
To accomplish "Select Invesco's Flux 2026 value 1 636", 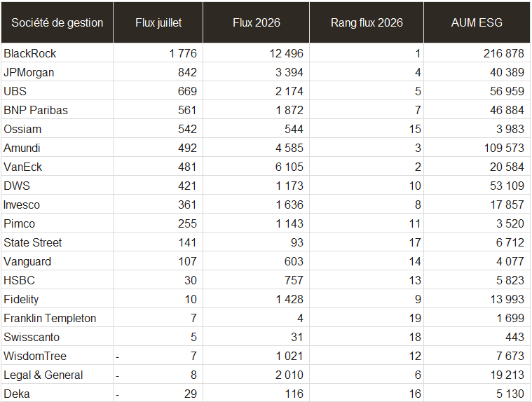I will [x=289, y=205].
